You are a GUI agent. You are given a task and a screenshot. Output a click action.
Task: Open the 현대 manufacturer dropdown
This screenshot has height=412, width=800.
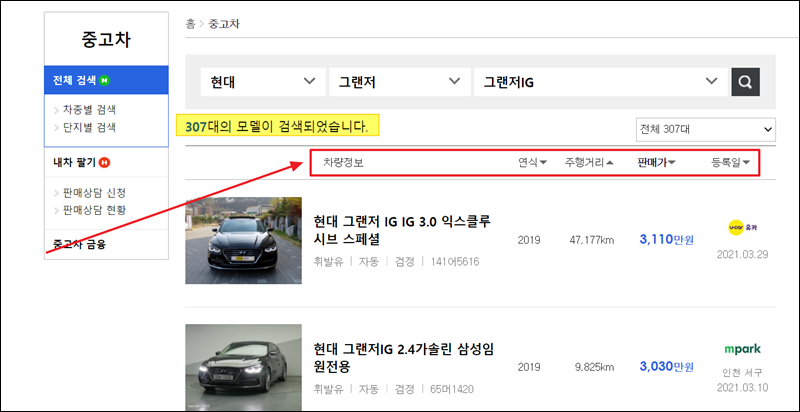pos(263,82)
